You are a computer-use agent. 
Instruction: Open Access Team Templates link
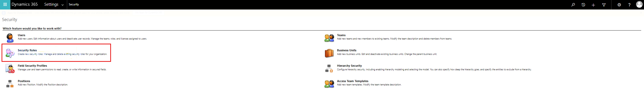(353, 81)
